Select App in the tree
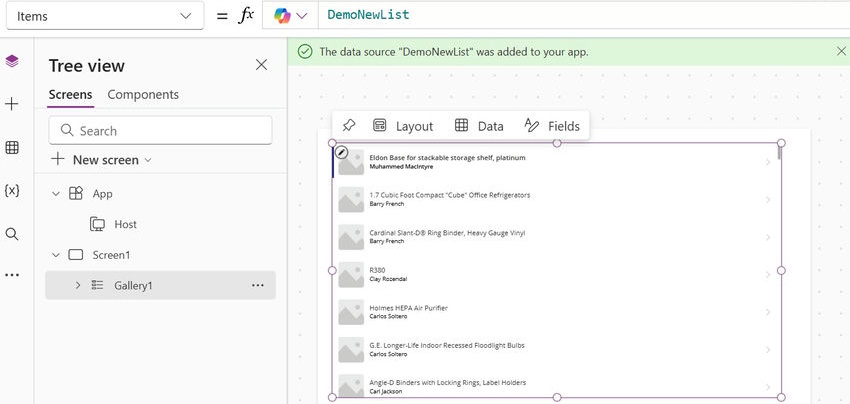850x404 pixels. 102,194
